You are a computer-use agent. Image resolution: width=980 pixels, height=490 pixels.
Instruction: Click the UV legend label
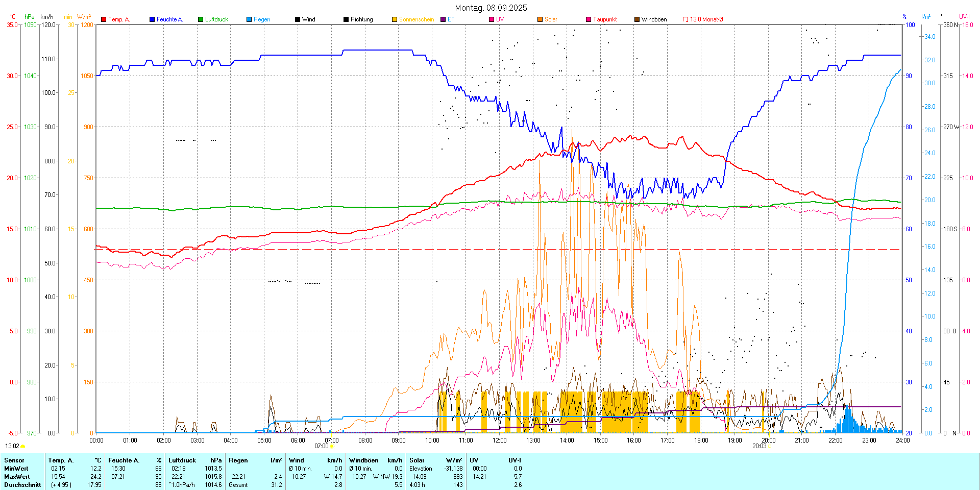coord(500,19)
